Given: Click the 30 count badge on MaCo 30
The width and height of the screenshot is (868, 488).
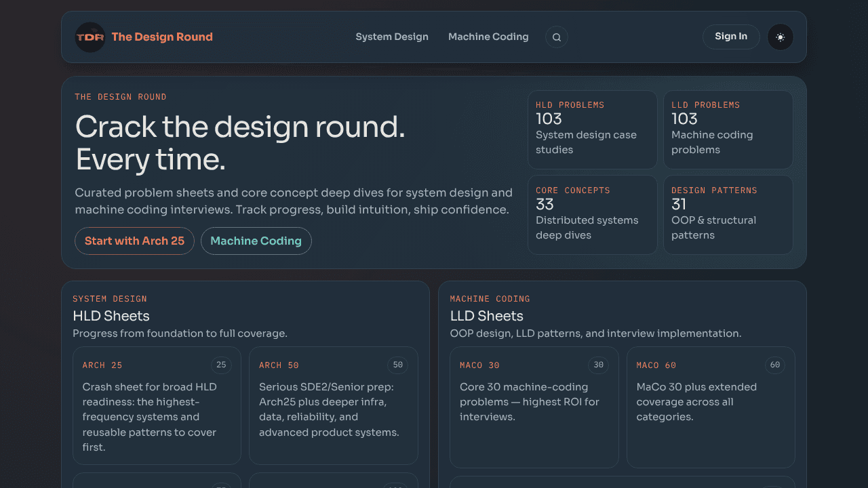Looking at the screenshot, I should click(599, 365).
